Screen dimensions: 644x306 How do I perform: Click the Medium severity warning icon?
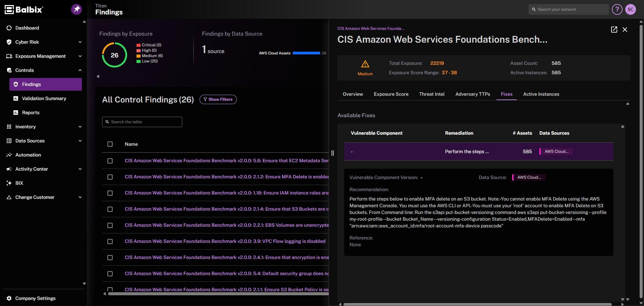(x=365, y=64)
